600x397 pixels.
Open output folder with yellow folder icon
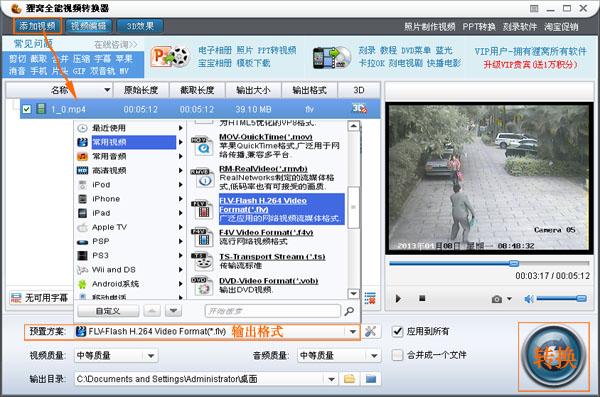pos(349,379)
